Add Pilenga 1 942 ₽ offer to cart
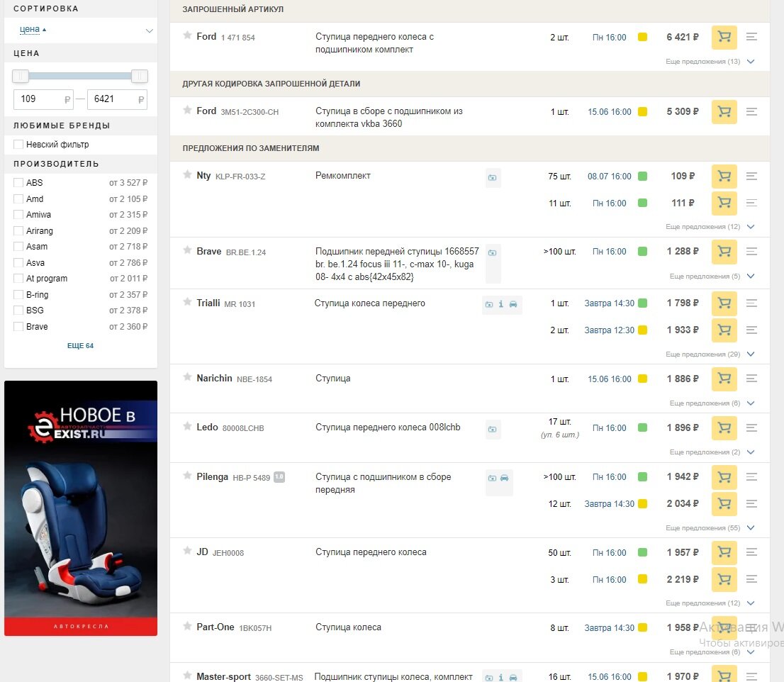The height and width of the screenshot is (682, 784). [724, 477]
